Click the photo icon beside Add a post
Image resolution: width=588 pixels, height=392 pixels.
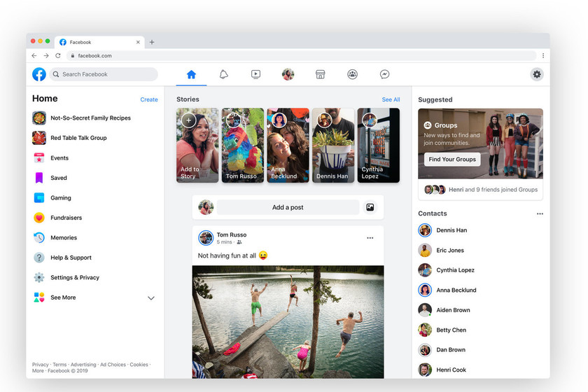(x=370, y=207)
